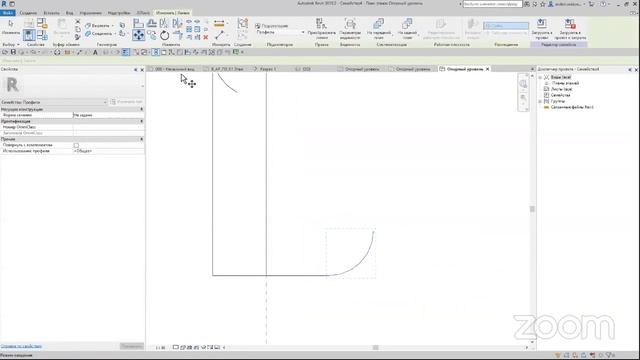The width and height of the screenshot is (640, 360).
Task: Toggle the rotate with component checkbox
Action: click(x=76, y=145)
